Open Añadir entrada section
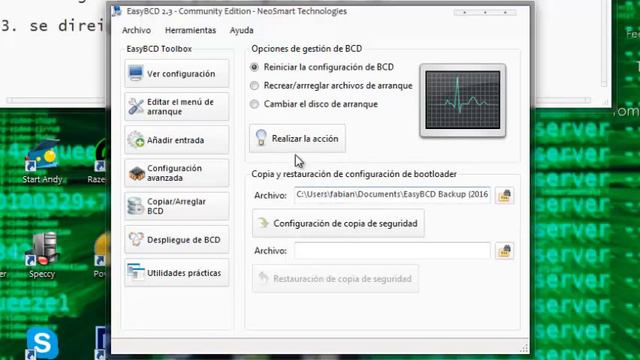 (x=177, y=140)
